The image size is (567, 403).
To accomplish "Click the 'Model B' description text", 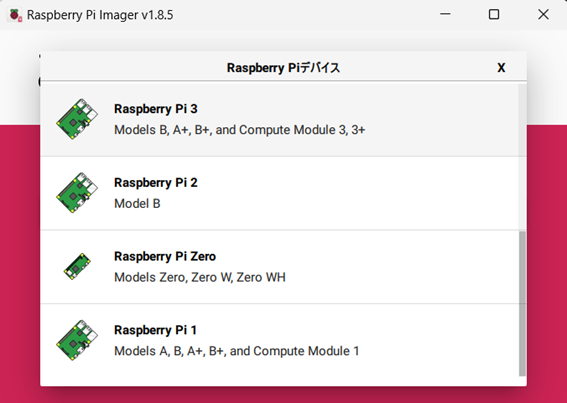I will pyautogui.click(x=137, y=204).
